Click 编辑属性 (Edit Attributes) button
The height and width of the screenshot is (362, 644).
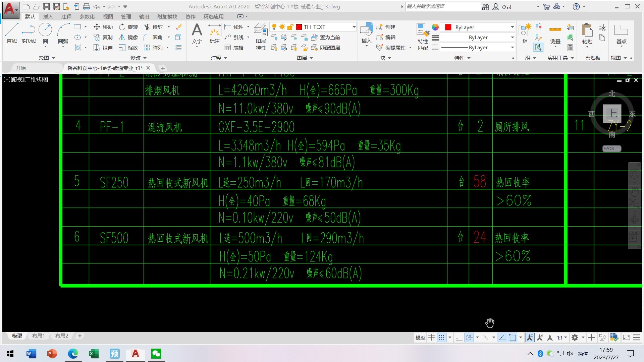(391, 48)
